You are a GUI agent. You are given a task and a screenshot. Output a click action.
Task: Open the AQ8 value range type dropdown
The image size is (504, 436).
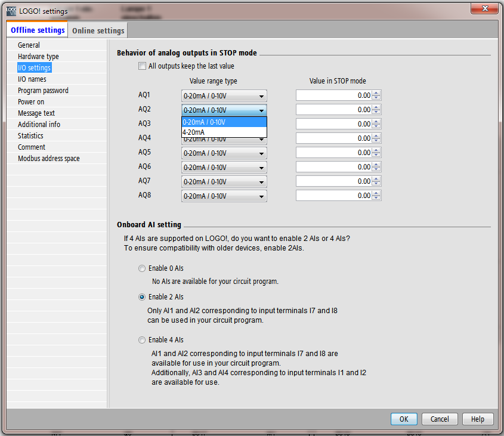click(x=224, y=196)
